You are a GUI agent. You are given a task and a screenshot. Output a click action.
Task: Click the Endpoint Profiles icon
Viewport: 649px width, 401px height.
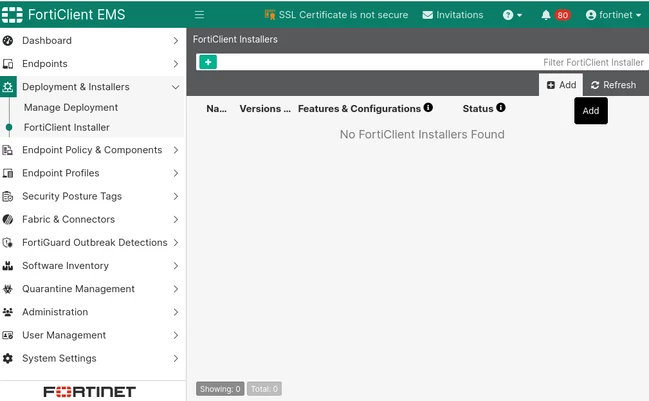8,173
